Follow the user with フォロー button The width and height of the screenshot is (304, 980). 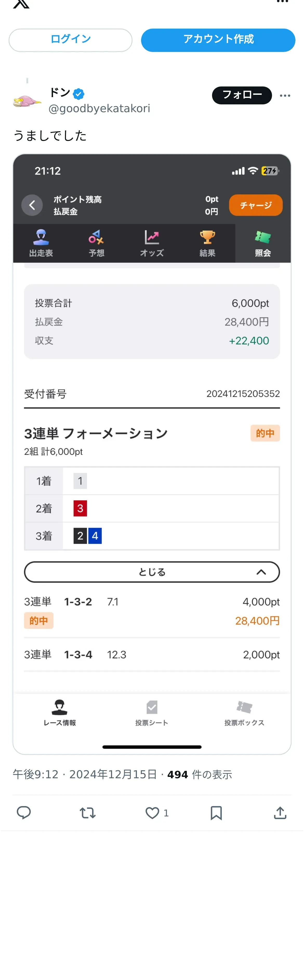[x=242, y=95]
